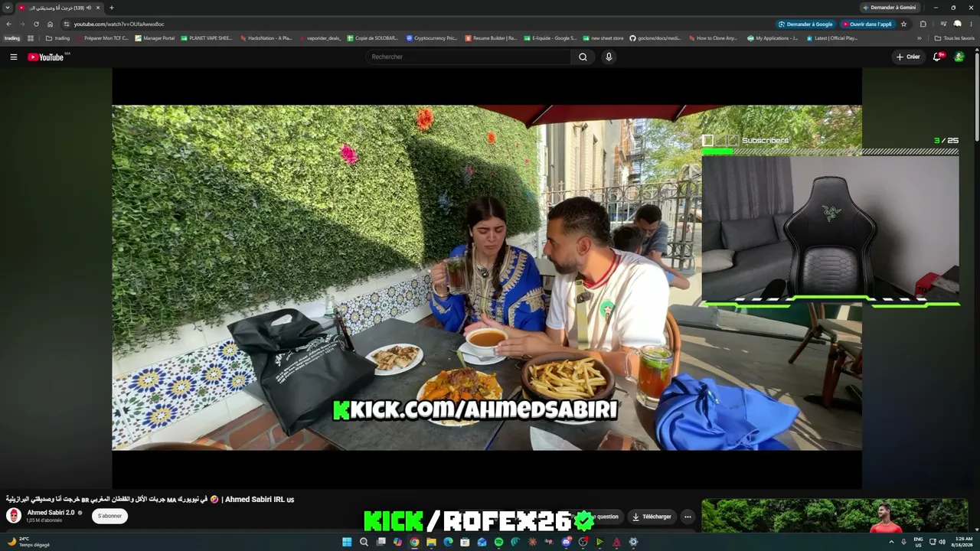The height and width of the screenshot is (551, 980).
Task: Open Discord from the taskbar
Action: coord(566,542)
